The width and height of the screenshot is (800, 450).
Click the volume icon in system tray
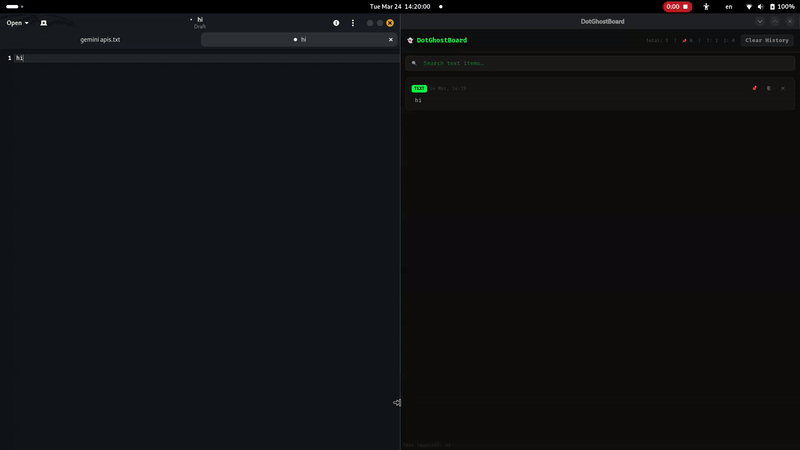pos(760,7)
